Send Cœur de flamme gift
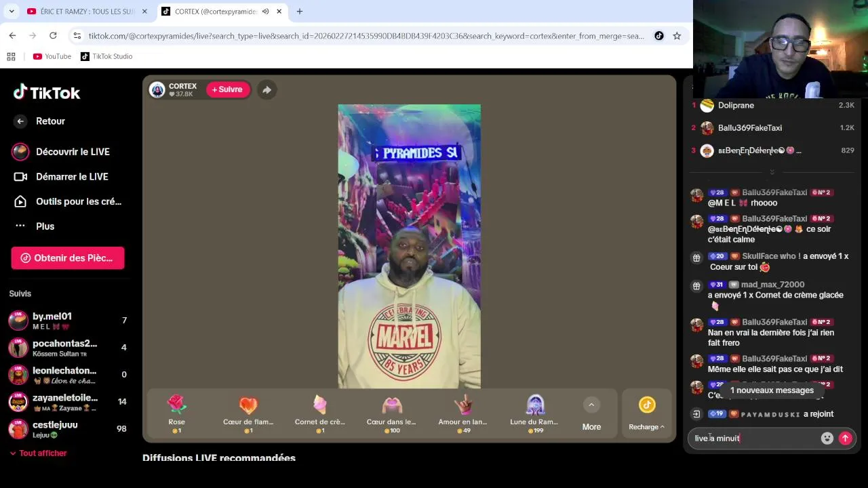Image resolution: width=868 pixels, height=488 pixels. 248,414
